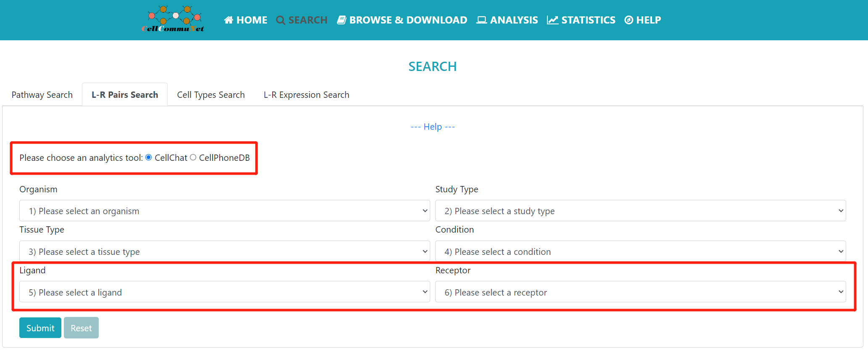Screen dimensions: 868x351
Task: Click the 'Condition' field label
Action: 455,230
